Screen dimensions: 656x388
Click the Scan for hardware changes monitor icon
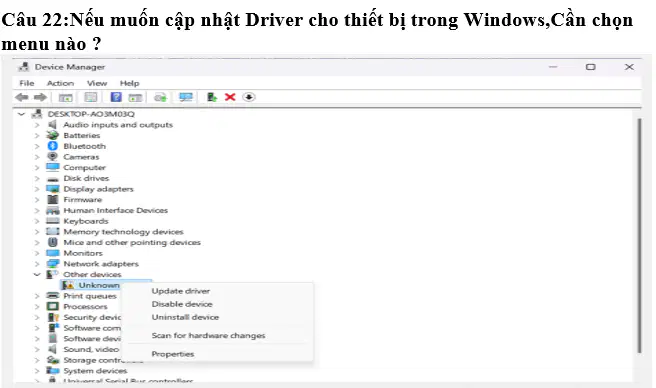[186, 97]
